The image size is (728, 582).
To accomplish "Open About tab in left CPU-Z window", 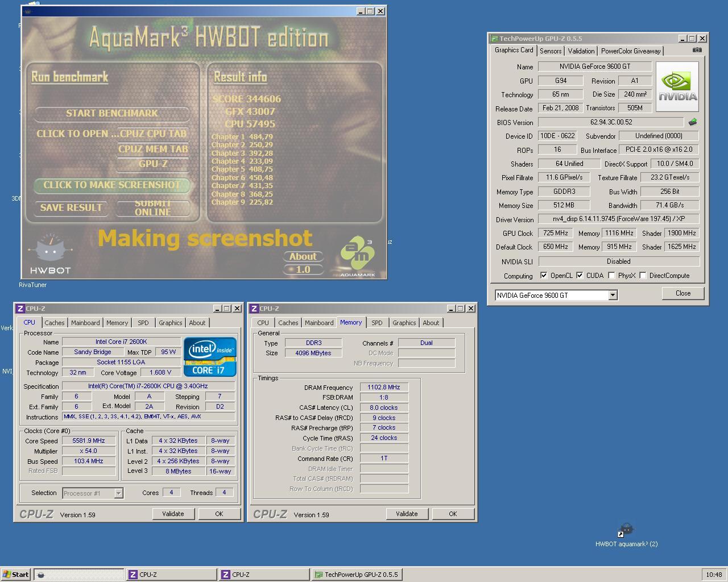I will coord(197,323).
